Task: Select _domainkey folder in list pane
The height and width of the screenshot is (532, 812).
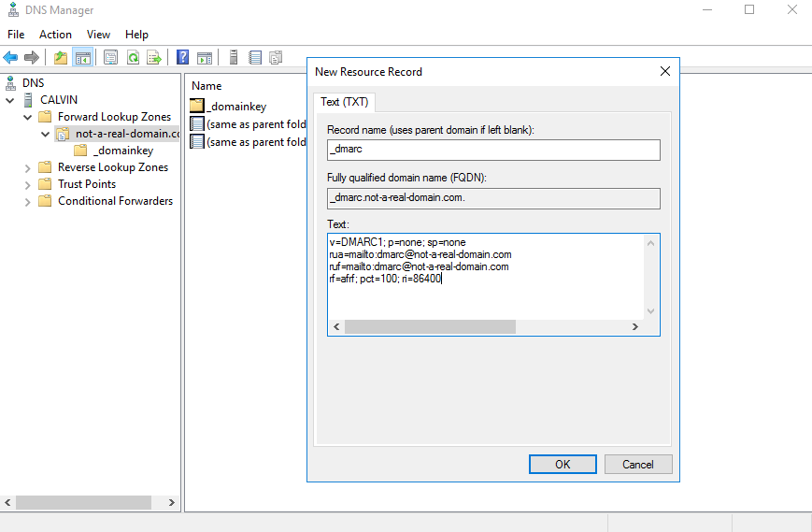Action: pos(237,107)
